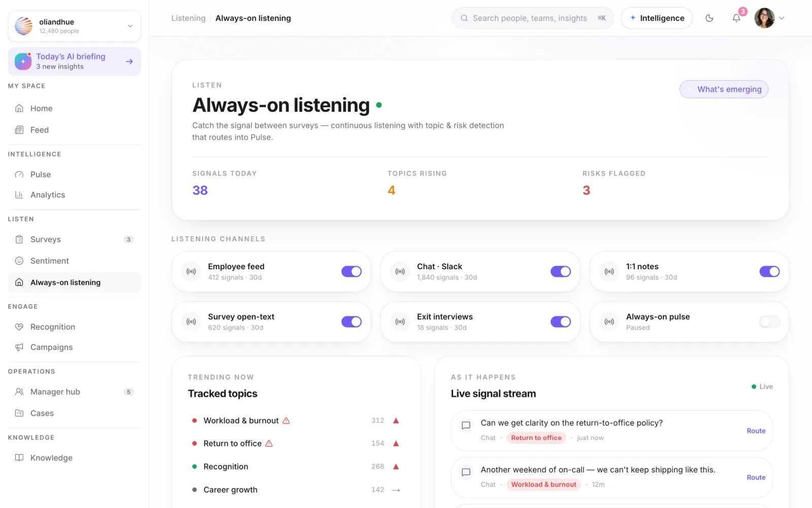Click the Chat · Slack broadcast icon
This screenshot has width=812, height=508.
pos(400,272)
